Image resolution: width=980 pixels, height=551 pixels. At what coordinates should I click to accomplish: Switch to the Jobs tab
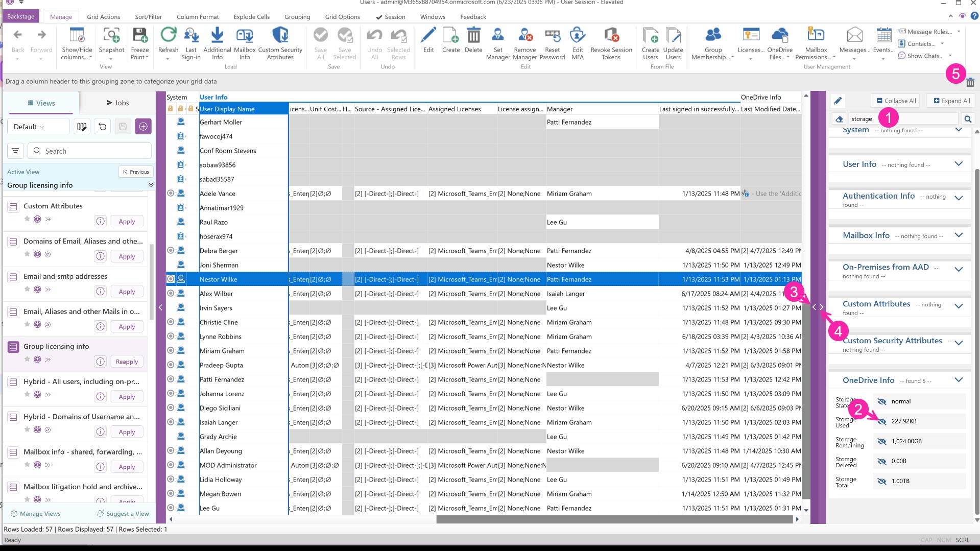117,103
